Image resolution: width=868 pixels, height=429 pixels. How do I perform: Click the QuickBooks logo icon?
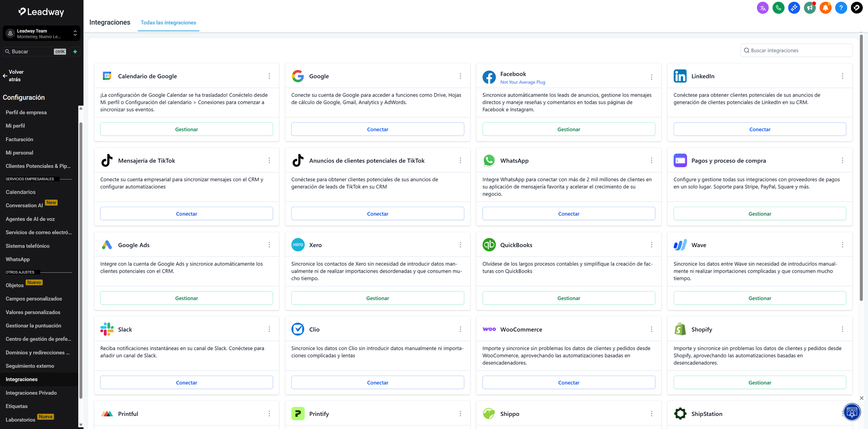(x=489, y=245)
